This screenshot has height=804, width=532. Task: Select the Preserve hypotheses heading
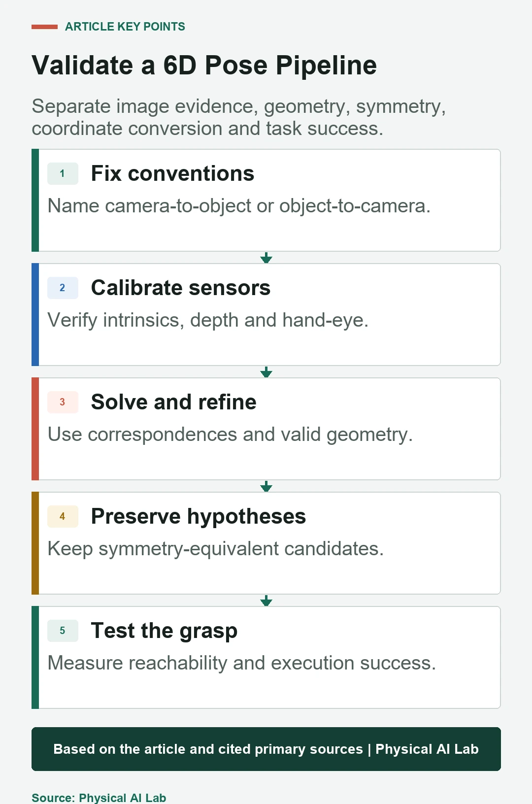click(x=199, y=517)
